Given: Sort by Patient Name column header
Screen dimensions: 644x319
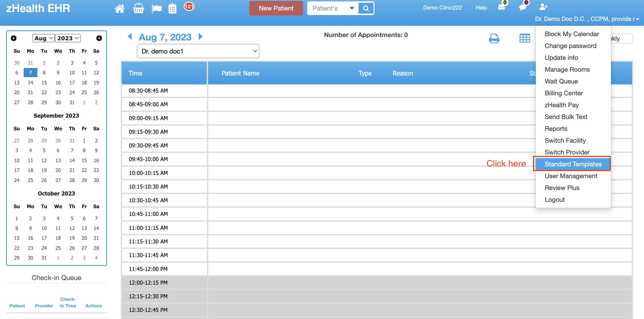Looking at the screenshot, I should coord(240,73).
